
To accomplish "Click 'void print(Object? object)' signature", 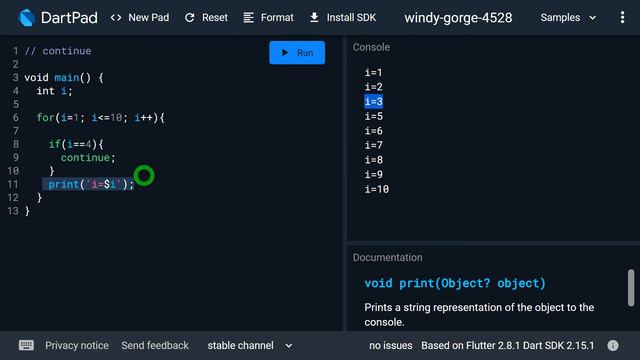I will click(455, 283).
